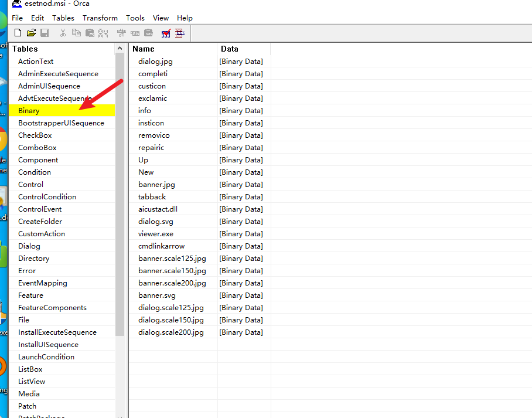Click the Save disk toolbar icon
532x418 pixels.
(45, 33)
